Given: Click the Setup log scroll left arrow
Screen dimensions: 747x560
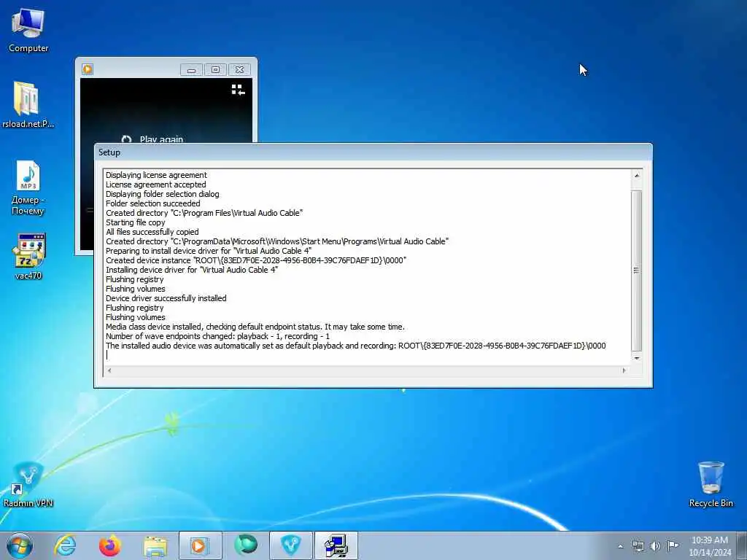Looking at the screenshot, I should click(x=109, y=370).
